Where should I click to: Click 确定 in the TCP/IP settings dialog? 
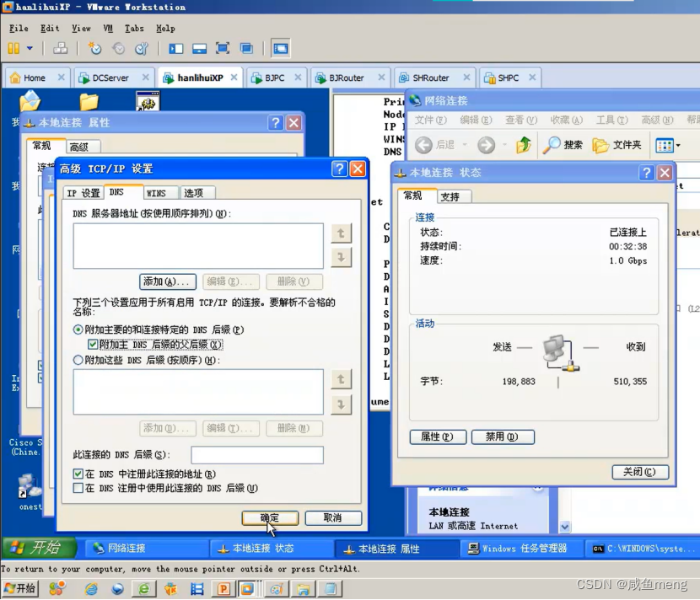pyautogui.click(x=270, y=518)
